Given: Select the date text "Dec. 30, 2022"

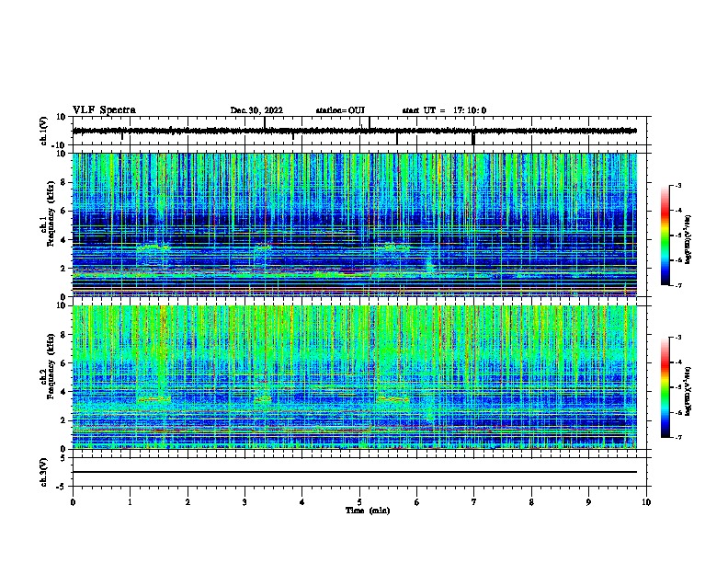Looking at the screenshot, I should [x=256, y=110].
